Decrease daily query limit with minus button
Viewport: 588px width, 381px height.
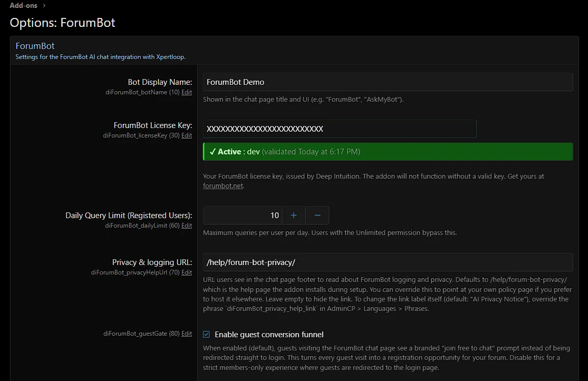(317, 216)
